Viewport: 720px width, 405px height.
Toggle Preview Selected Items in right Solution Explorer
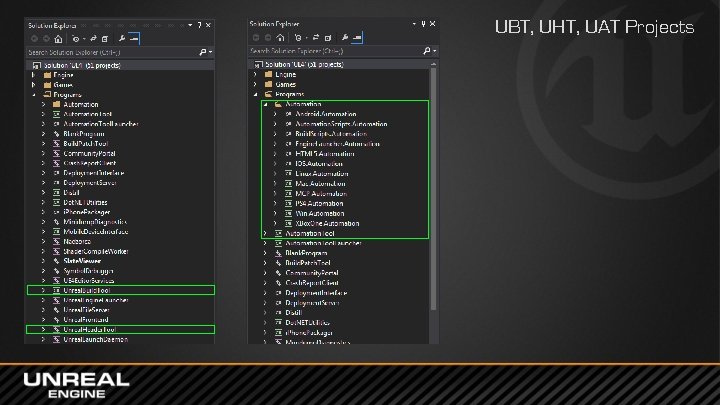357,38
